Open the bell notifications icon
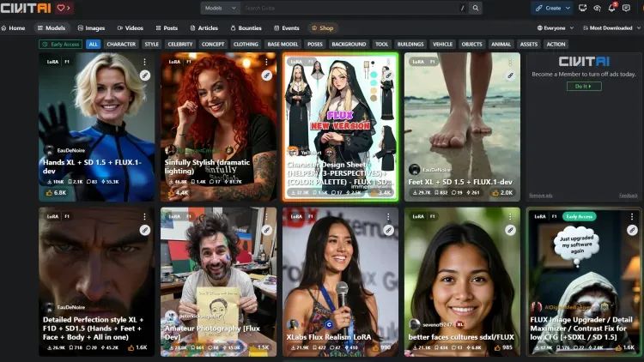This screenshot has width=644, height=362. (x=611, y=8)
